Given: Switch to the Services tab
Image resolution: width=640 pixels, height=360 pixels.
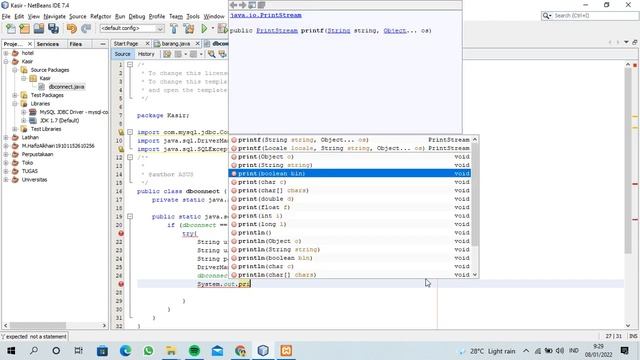Looking at the screenshot, I should tap(48, 44).
